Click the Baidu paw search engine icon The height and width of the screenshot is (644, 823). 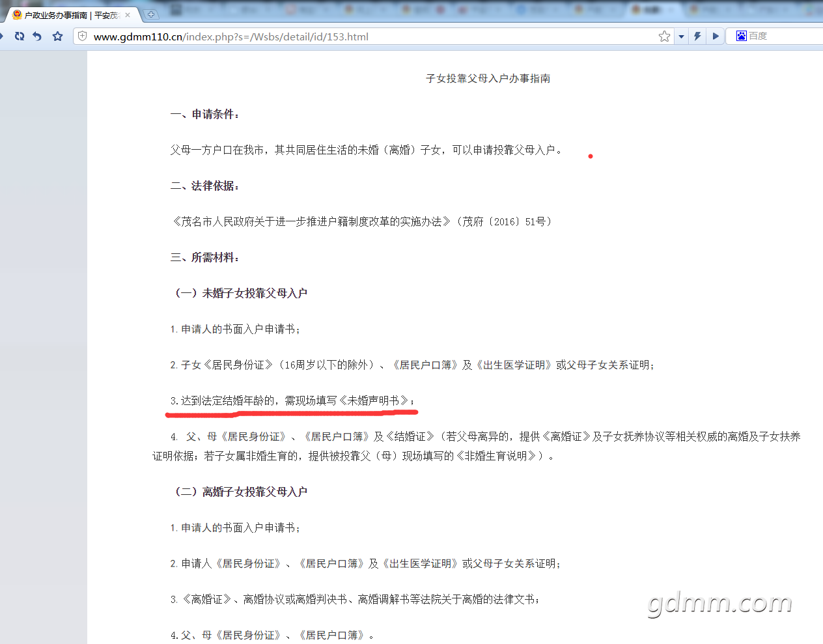[741, 36]
